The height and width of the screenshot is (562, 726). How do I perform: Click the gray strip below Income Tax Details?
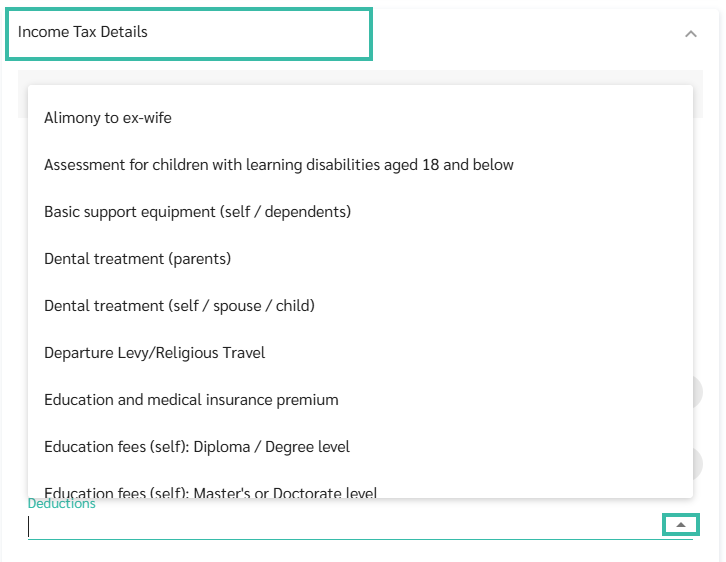(x=360, y=77)
